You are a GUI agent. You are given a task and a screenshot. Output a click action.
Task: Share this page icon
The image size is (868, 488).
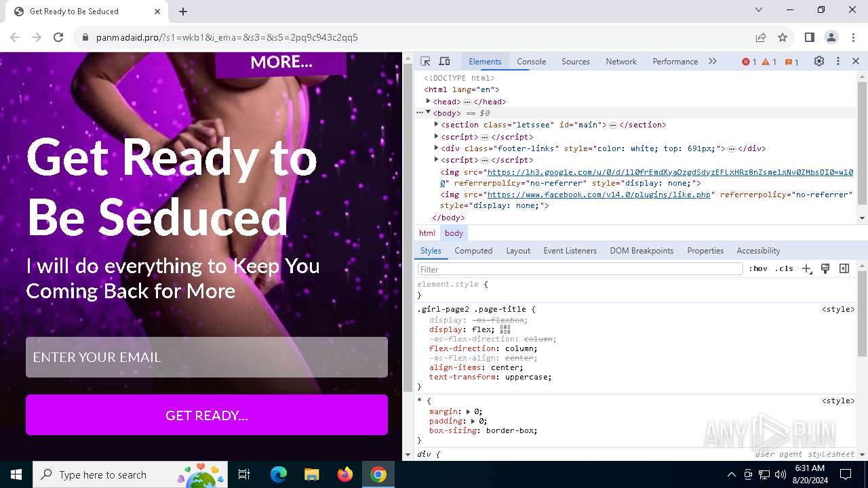click(x=761, y=37)
